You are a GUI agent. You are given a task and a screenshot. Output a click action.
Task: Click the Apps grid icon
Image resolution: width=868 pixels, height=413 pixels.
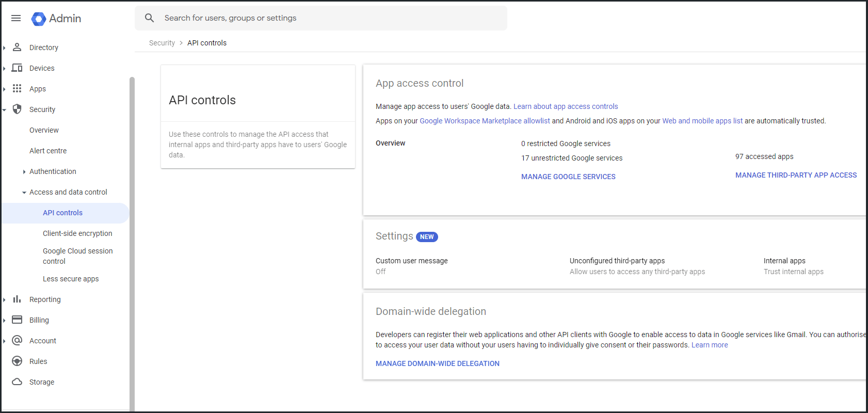(x=17, y=89)
